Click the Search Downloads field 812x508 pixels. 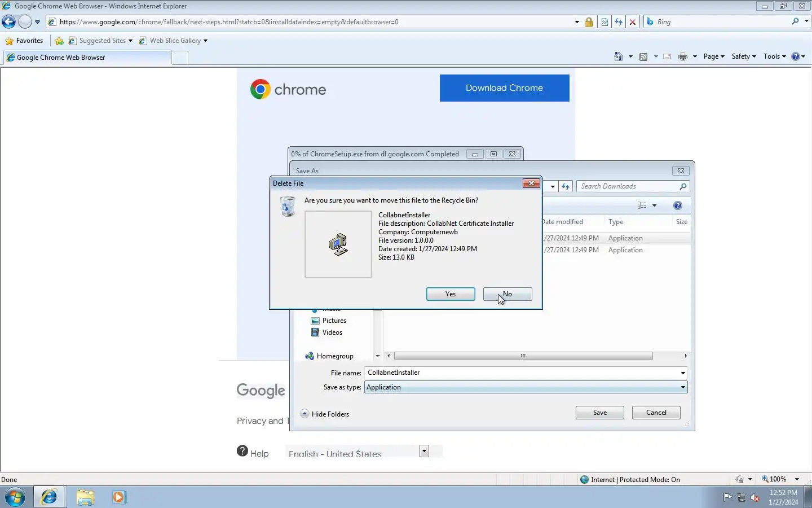click(629, 186)
